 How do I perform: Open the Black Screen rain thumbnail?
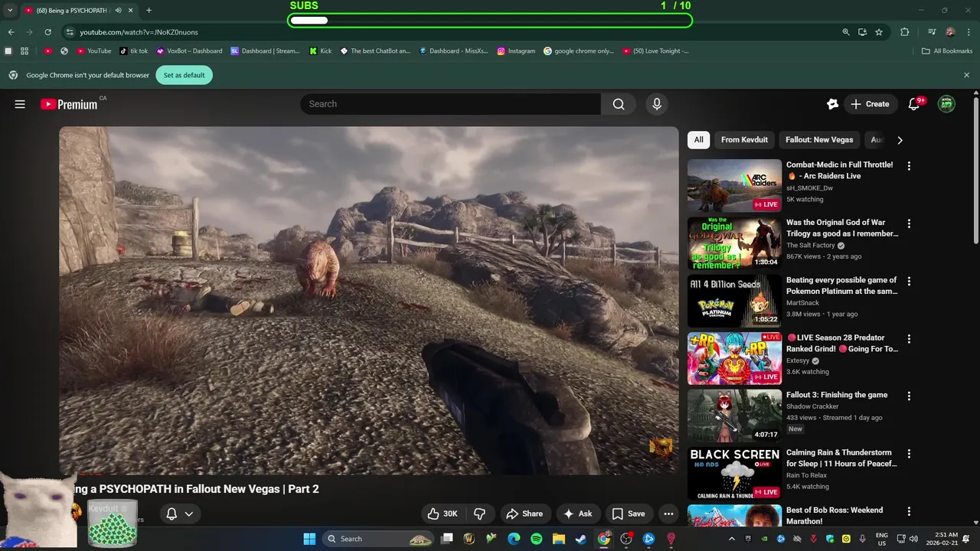pos(734,474)
